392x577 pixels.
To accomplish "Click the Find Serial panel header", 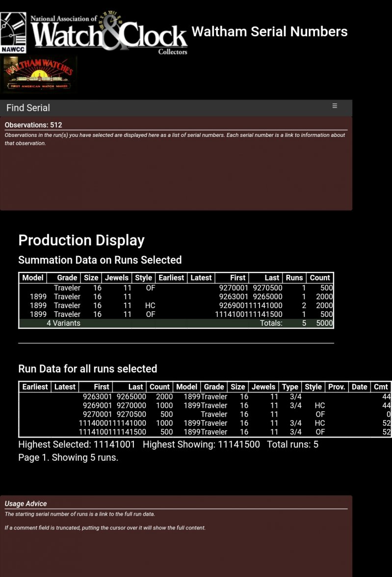I will (28, 108).
